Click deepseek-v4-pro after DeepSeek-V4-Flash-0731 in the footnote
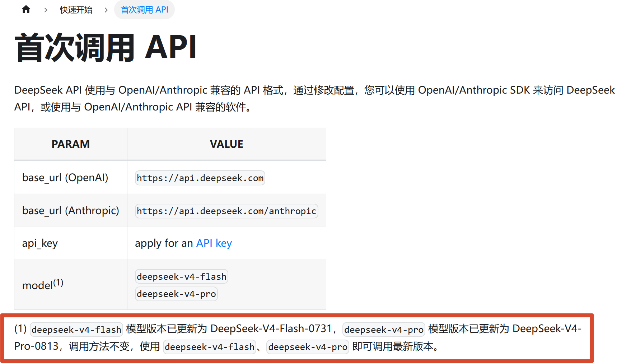This screenshot has height=364, width=617. coord(384,330)
